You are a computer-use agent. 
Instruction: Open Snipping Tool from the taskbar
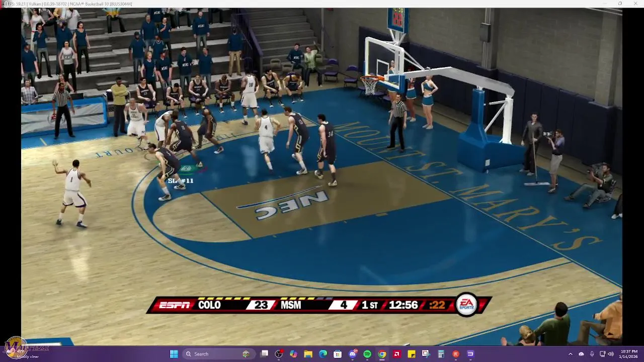click(426, 354)
